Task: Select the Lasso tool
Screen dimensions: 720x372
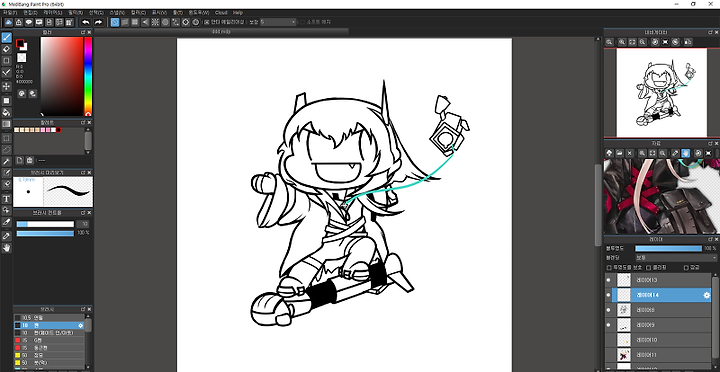Action: tap(6, 149)
